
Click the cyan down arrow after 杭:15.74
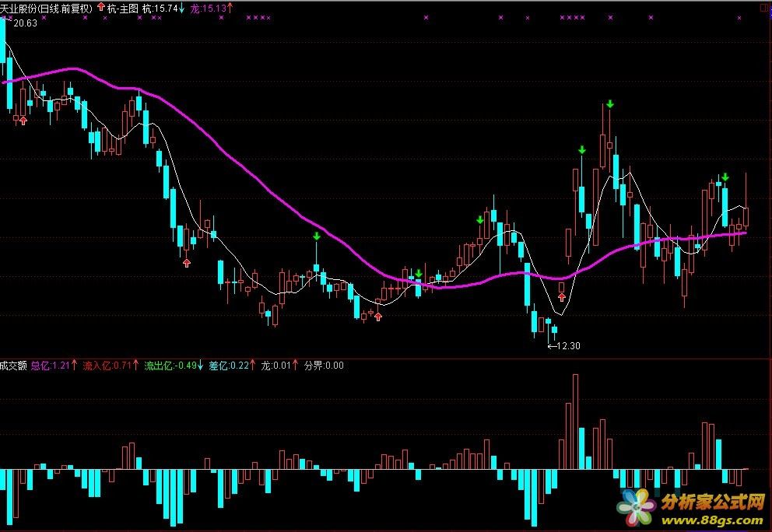click(181, 9)
